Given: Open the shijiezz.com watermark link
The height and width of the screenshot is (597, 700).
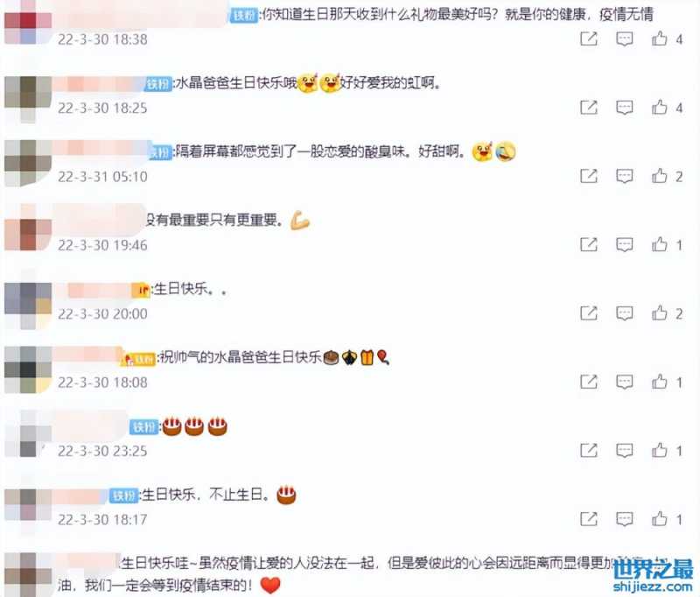Looking at the screenshot, I should point(652,586).
